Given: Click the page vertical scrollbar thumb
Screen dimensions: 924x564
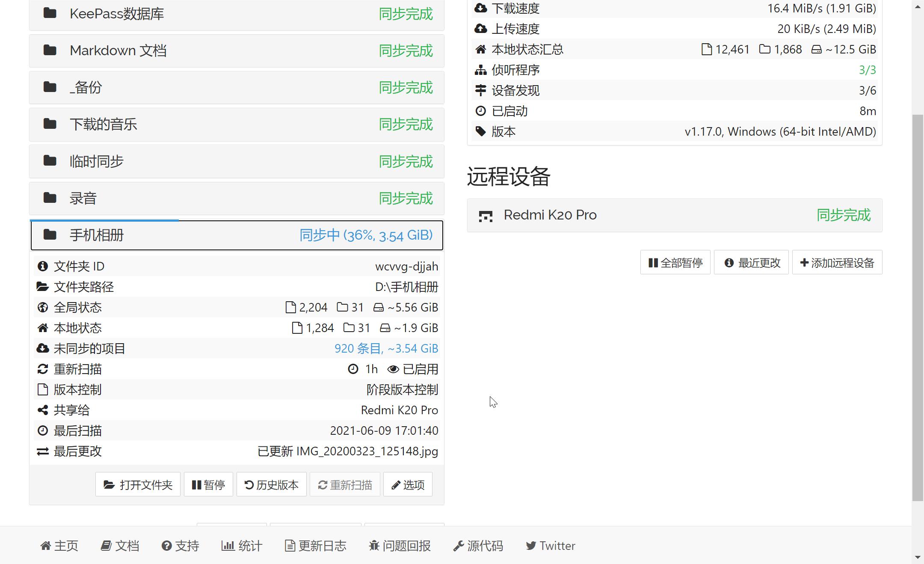Looking at the screenshot, I should tap(917, 308).
